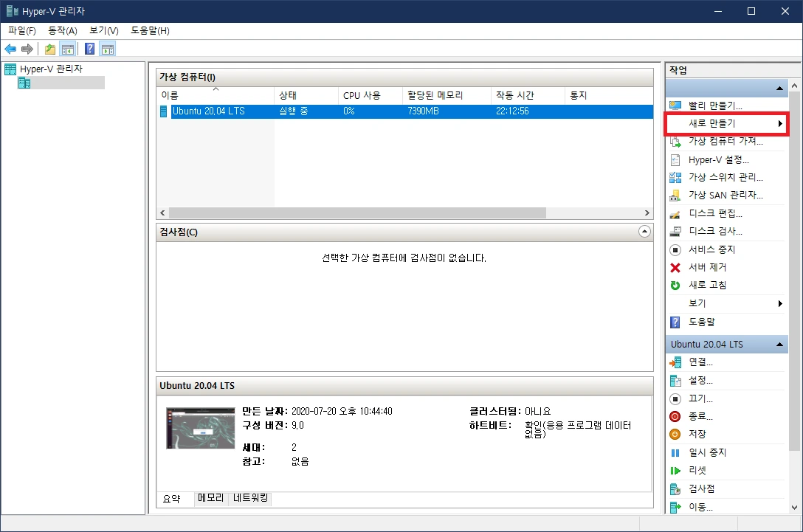Click the VM list horizontal scrollbar
Screen dimensions: 803x532
pos(357,213)
